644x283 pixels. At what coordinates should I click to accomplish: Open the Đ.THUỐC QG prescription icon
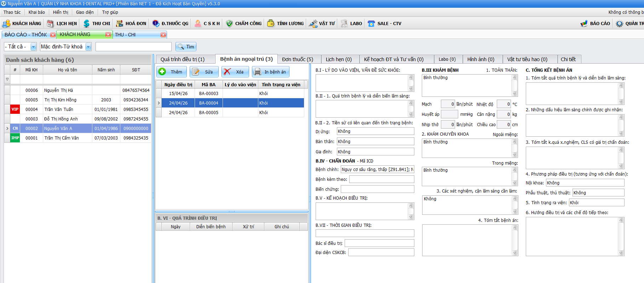pos(156,24)
